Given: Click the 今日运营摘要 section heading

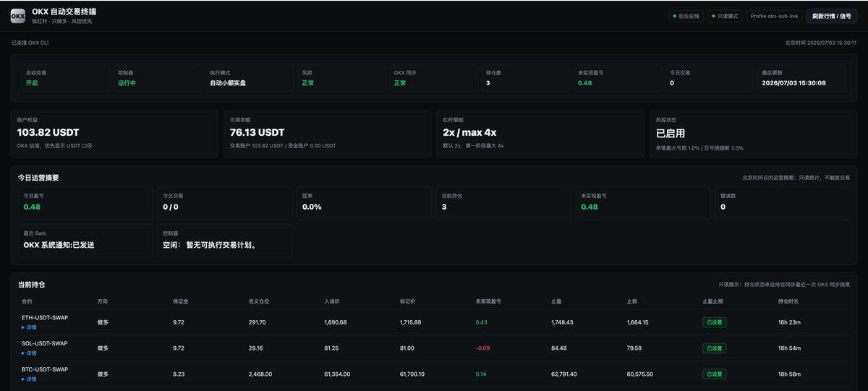Looking at the screenshot, I should click(38, 177).
